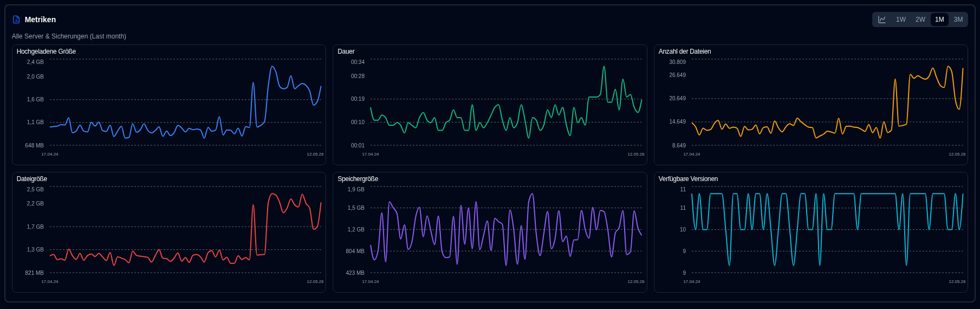Click the 1,1 GB axis label

pyautogui.click(x=35, y=123)
